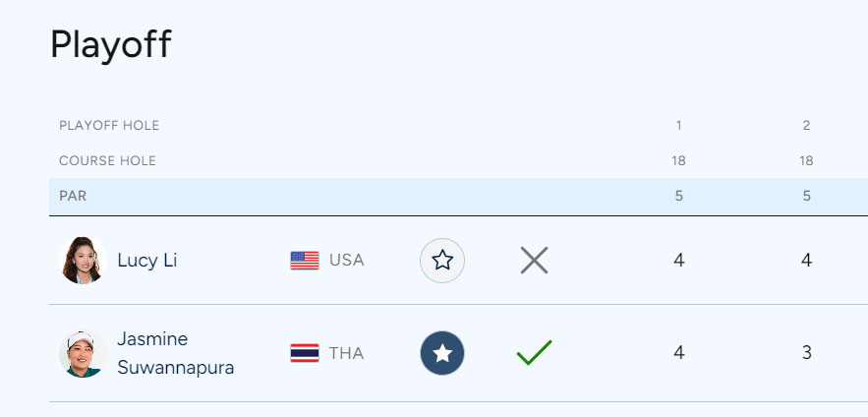868x417 pixels.
Task: Click the USA flag icon
Action: pyautogui.click(x=305, y=261)
